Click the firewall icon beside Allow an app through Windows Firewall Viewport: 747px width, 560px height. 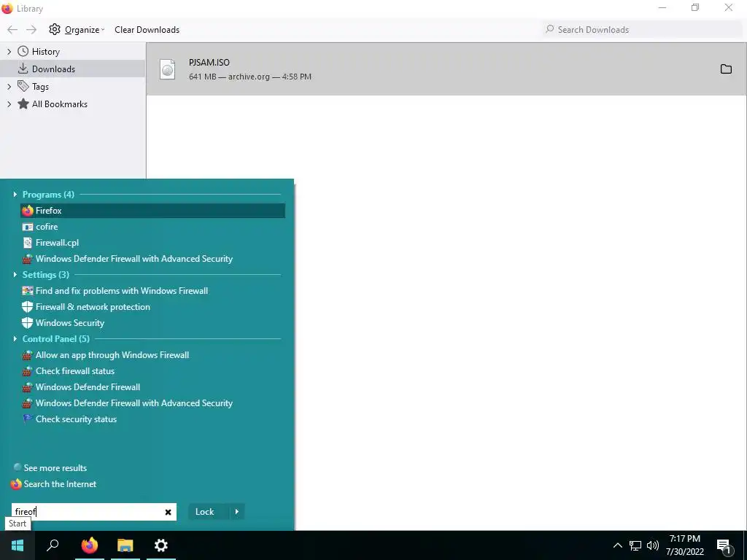click(x=28, y=355)
